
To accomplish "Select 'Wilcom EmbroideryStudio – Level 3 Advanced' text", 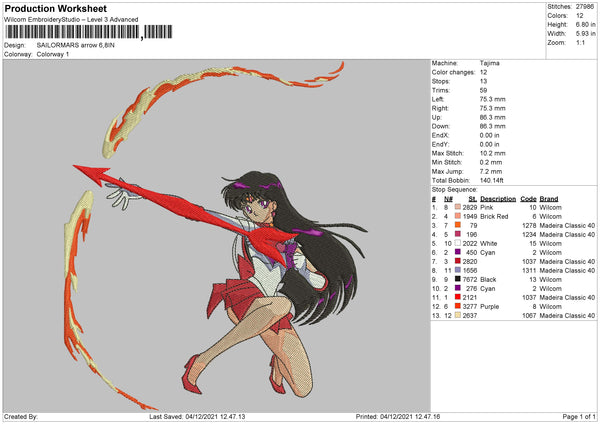I will pyautogui.click(x=71, y=20).
